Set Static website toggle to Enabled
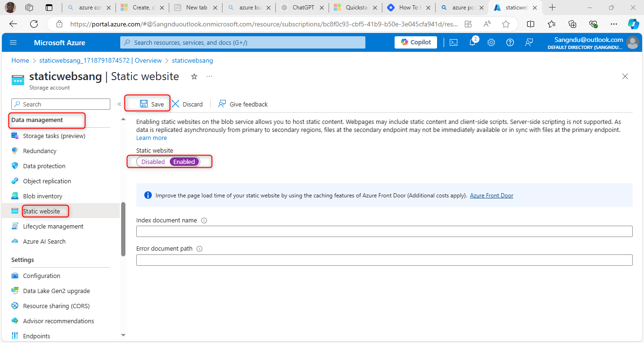The width and height of the screenshot is (644, 343). pos(184,162)
